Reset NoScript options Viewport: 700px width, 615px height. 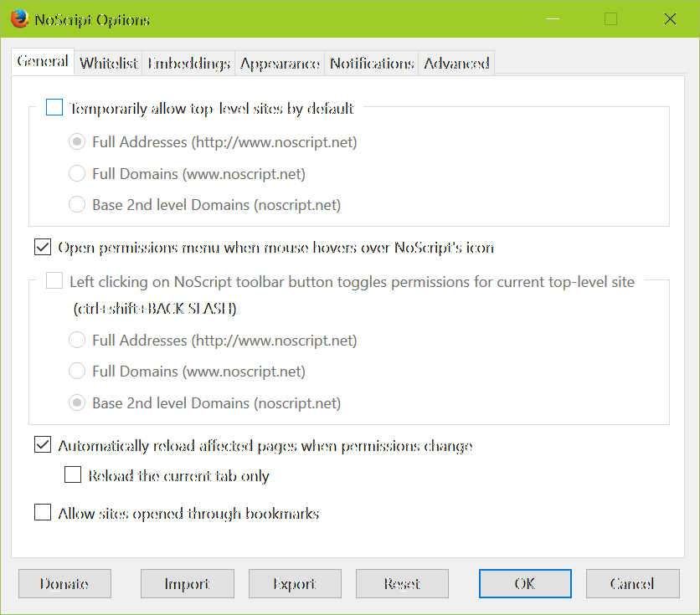(x=402, y=584)
